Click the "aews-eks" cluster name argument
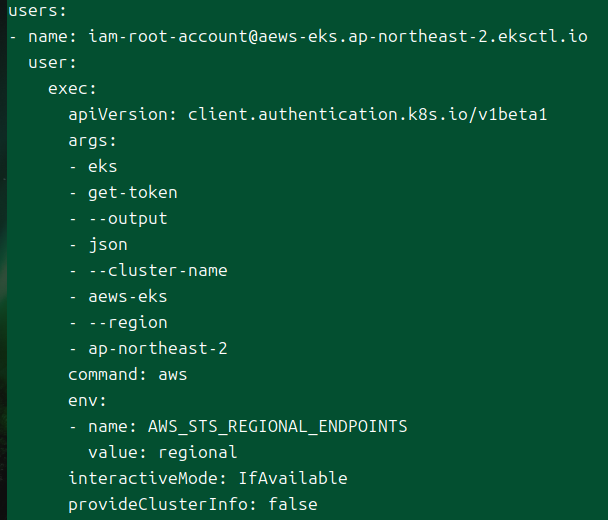608x520 pixels. coord(127,296)
